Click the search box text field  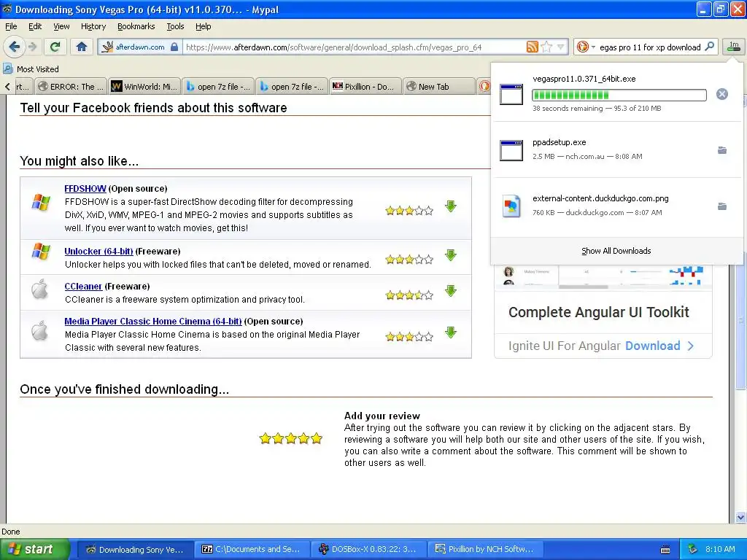pos(650,47)
